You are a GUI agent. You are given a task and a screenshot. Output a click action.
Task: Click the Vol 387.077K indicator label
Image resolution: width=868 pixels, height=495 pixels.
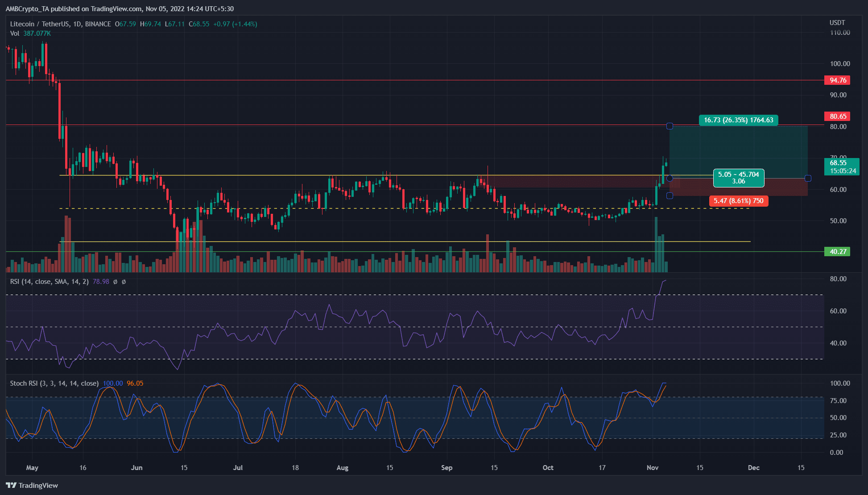[30, 33]
